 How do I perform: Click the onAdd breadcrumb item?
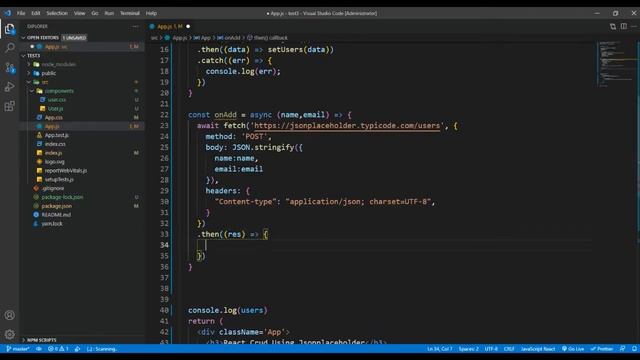tap(229, 38)
